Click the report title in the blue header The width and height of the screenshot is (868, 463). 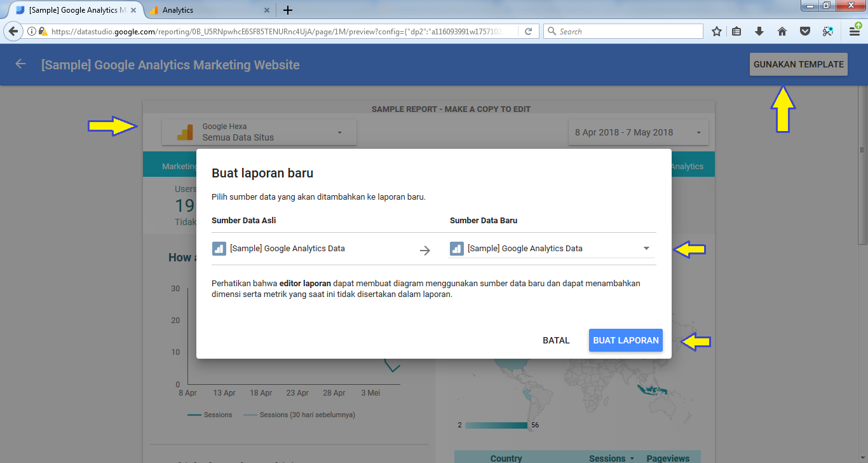pyautogui.click(x=170, y=65)
